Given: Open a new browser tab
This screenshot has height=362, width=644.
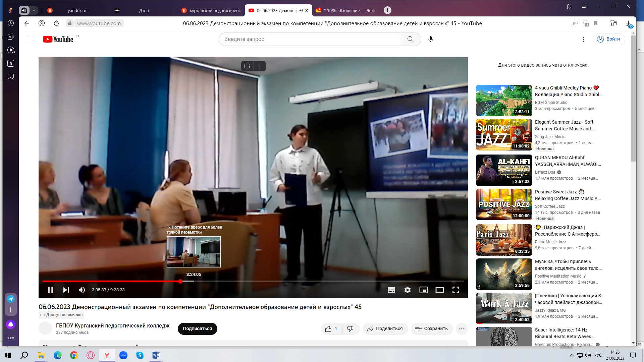Looking at the screenshot, I should click(387, 10).
